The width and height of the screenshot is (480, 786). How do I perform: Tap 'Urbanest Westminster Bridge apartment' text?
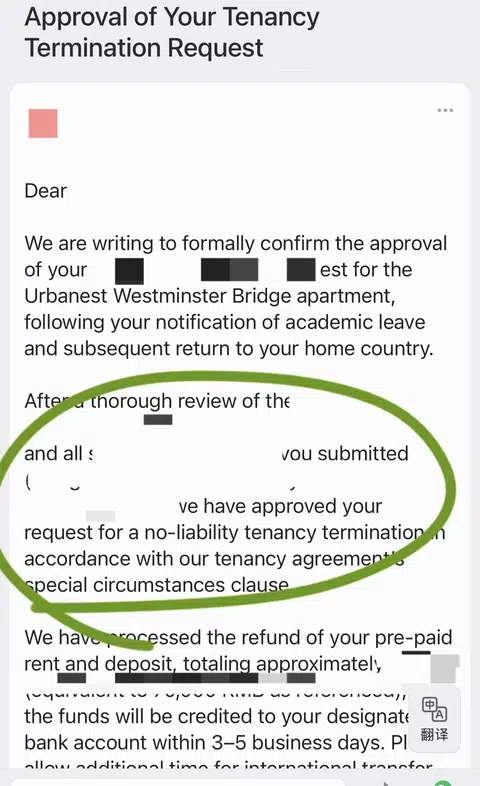point(209,296)
